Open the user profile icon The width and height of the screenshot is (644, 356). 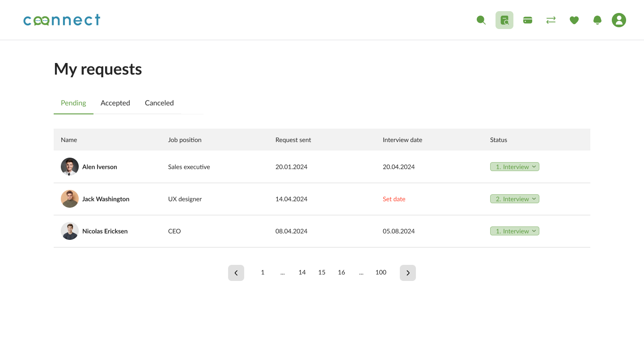click(x=619, y=20)
